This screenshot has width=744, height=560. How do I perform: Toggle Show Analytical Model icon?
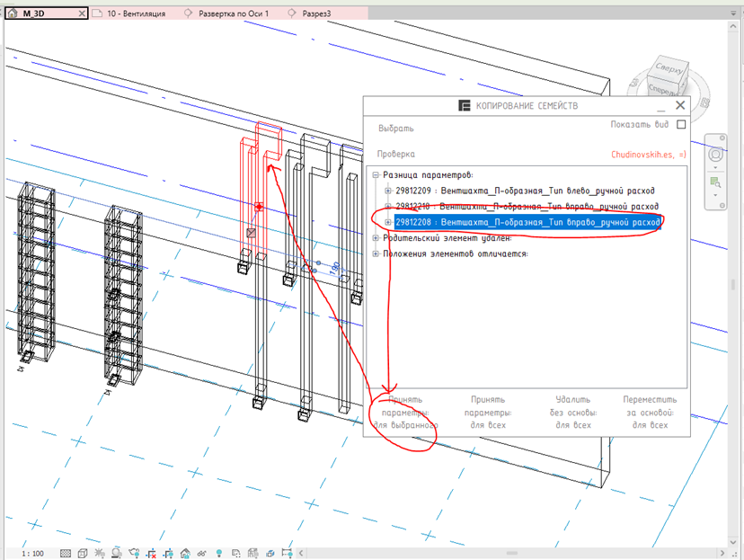click(x=252, y=554)
